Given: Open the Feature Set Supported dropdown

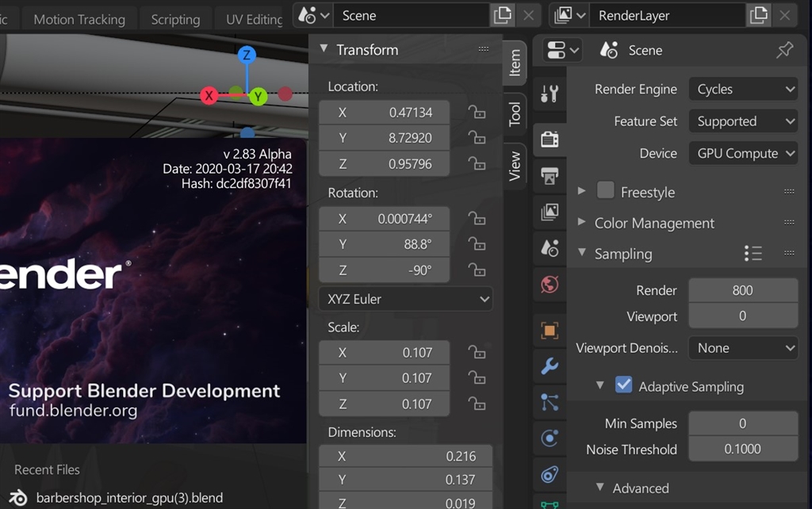Looking at the screenshot, I should click(743, 121).
